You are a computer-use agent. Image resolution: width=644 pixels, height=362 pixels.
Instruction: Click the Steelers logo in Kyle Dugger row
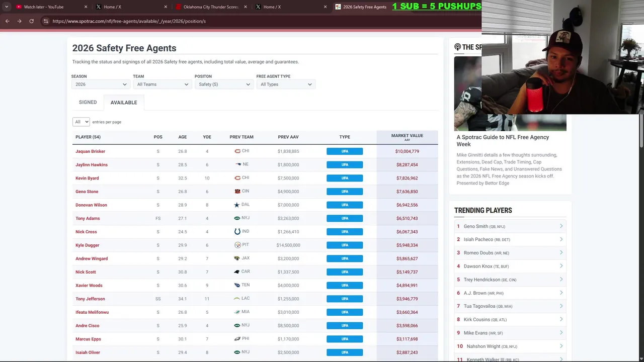point(237,245)
